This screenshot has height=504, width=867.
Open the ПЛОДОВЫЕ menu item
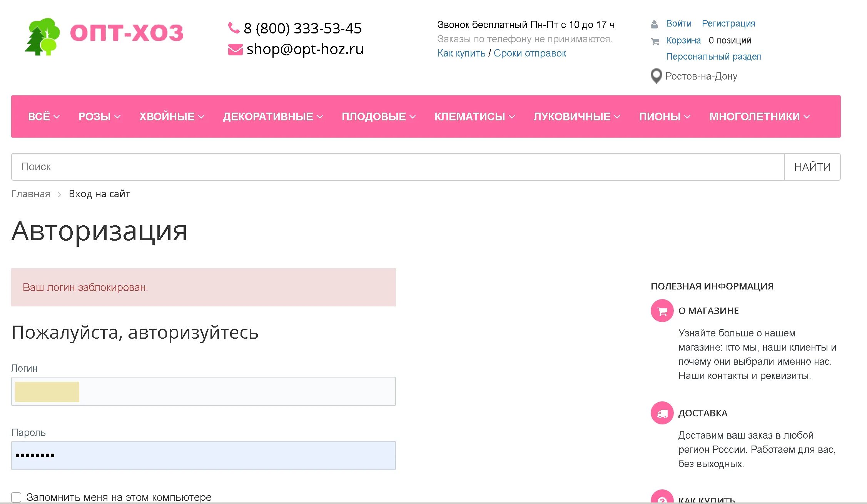pyautogui.click(x=378, y=116)
